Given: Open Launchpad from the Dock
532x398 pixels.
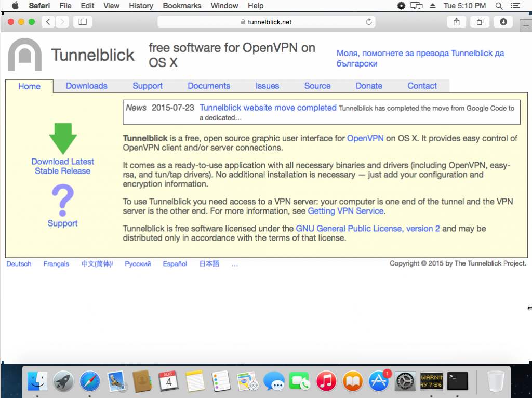Looking at the screenshot, I should coord(63,381).
